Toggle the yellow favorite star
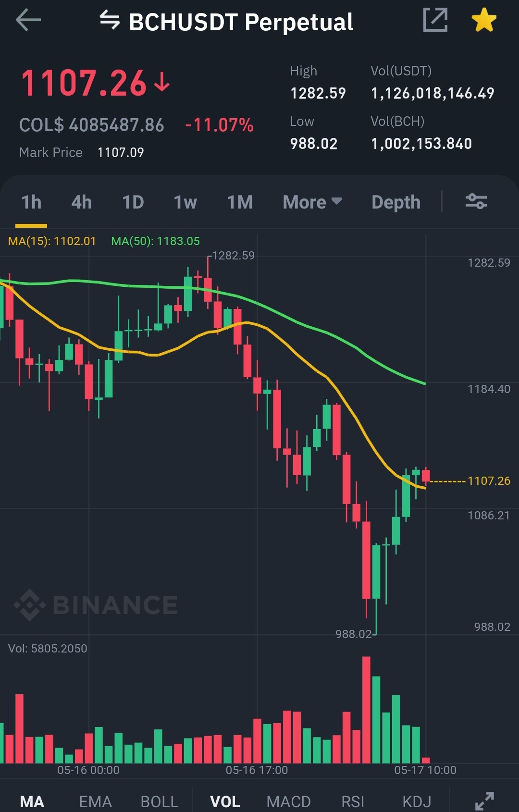 (x=483, y=20)
